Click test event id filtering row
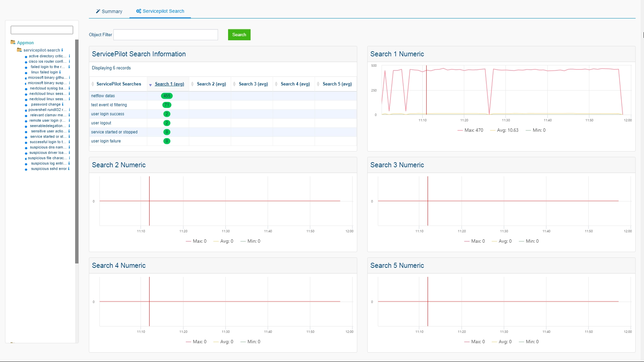This screenshot has height=362, width=644. (223, 105)
